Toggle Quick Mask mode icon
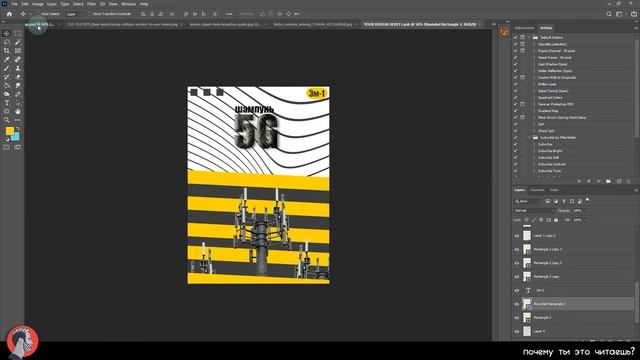Viewport: 640px width, 360px height. coord(7,147)
